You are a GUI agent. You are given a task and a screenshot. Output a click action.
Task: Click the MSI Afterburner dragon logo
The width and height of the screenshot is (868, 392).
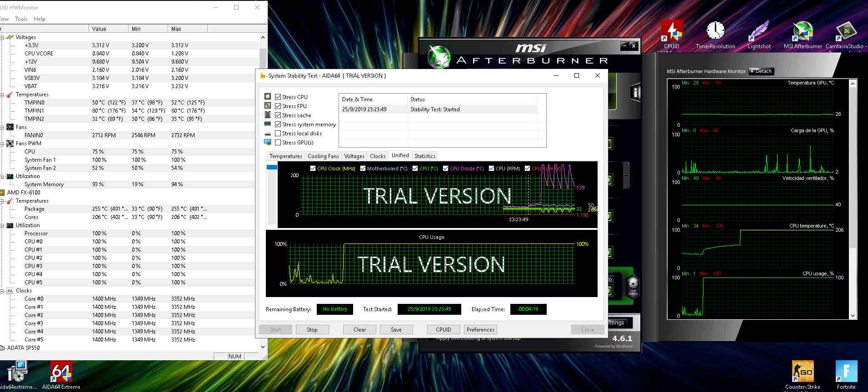(x=439, y=57)
